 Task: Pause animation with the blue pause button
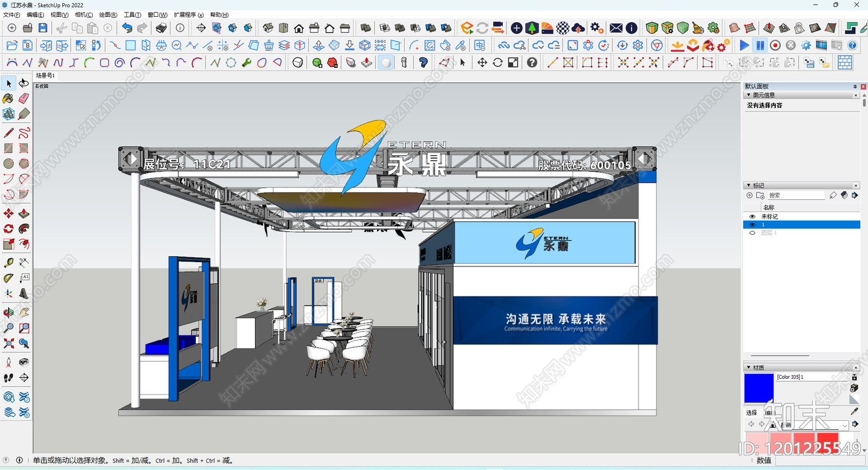coord(760,45)
